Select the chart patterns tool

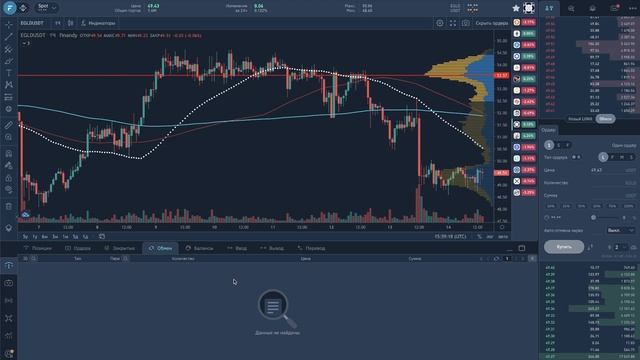[9, 85]
